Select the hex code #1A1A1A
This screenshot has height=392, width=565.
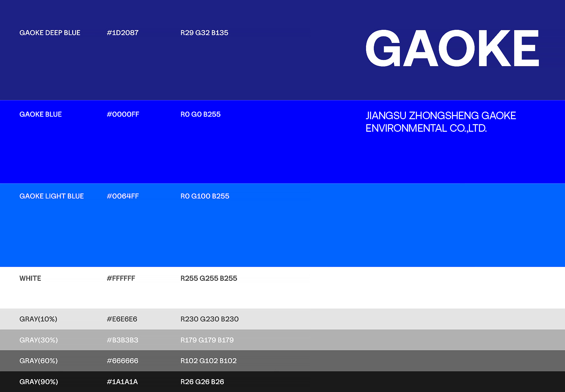pos(122,382)
